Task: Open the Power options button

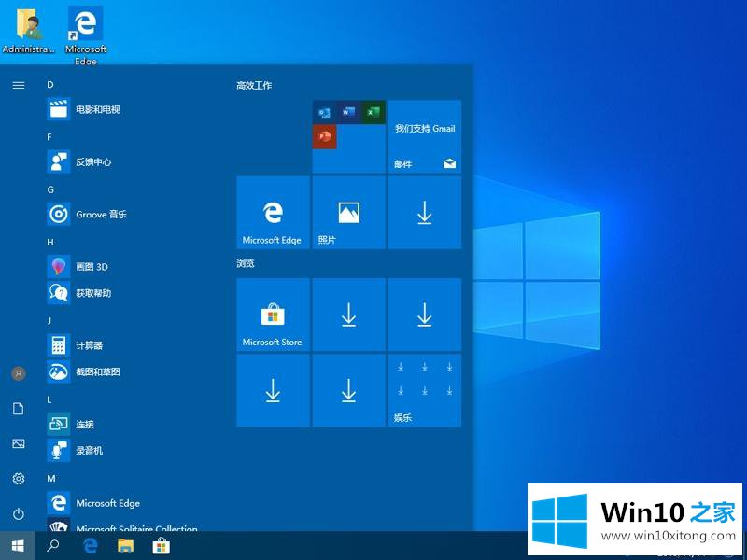Action: click(18, 514)
